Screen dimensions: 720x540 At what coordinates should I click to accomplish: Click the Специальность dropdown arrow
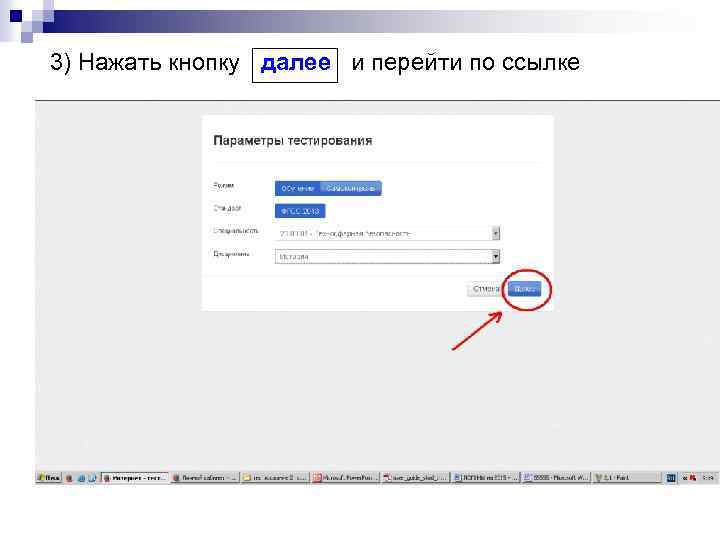[x=496, y=233]
